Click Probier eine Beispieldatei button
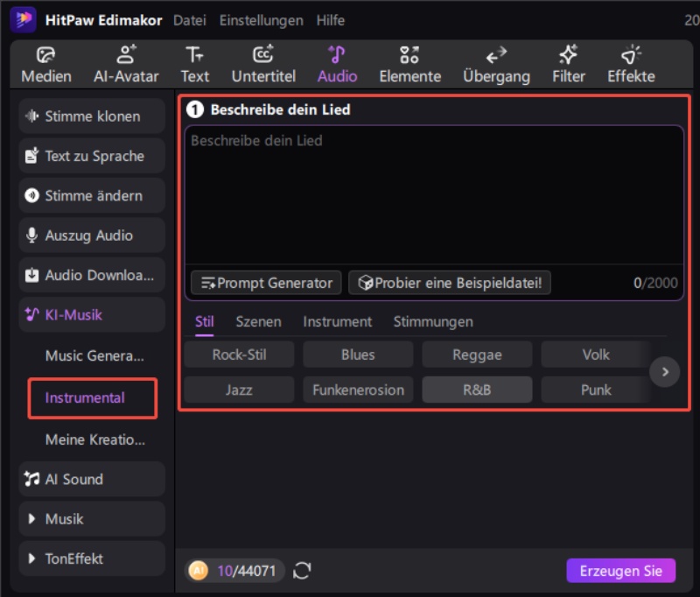Viewport: 700px width, 597px height. [x=450, y=283]
